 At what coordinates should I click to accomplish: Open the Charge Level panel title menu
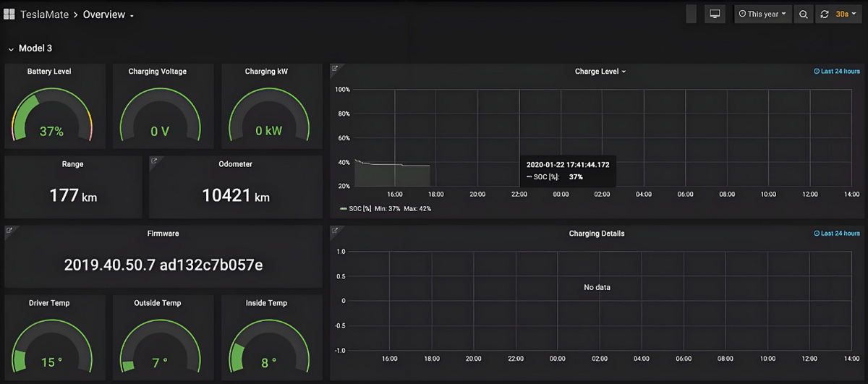[x=600, y=72]
